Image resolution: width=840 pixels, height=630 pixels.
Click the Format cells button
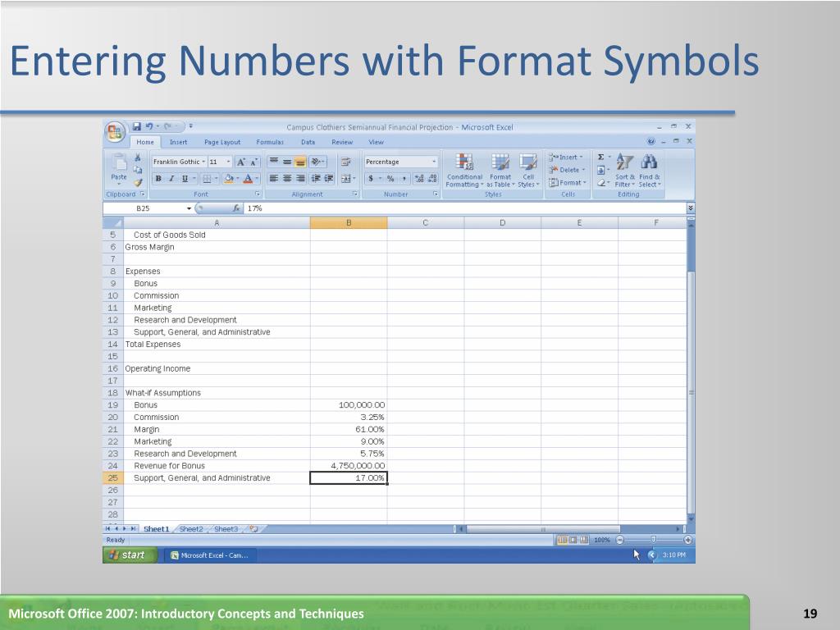pos(568,183)
